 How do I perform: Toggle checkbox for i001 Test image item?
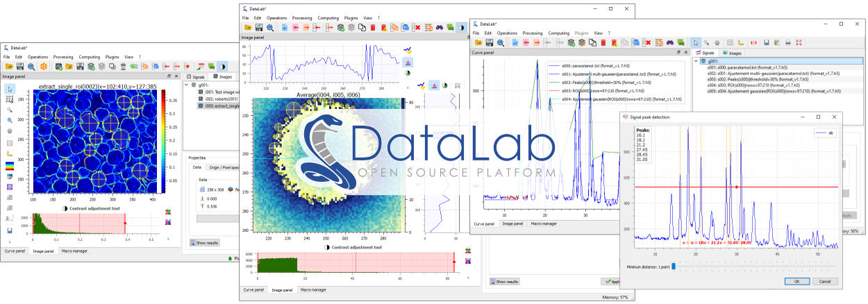[x=201, y=91]
